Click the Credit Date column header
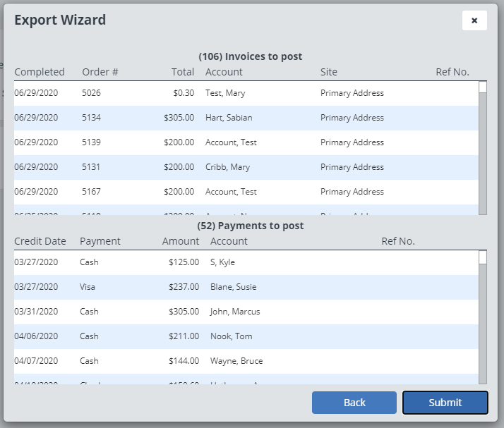This screenshot has height=428, width=504. point(40,241)
